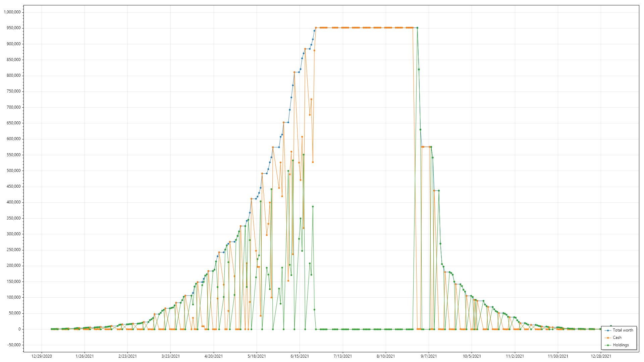
Task: Click the orange Cash legend marker
Action: coord(608,338)
